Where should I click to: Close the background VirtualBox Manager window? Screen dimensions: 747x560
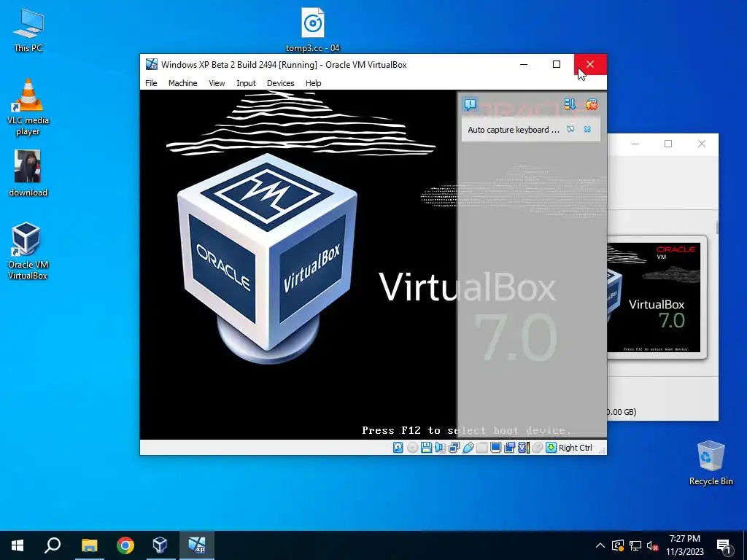(x=701, y=144)
